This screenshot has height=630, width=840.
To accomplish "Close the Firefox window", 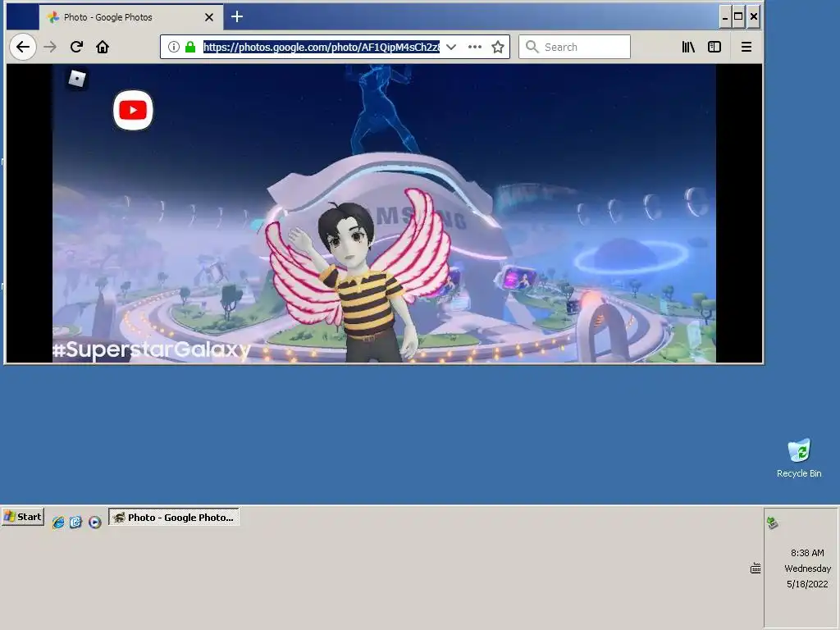I will tap(753, 17).
